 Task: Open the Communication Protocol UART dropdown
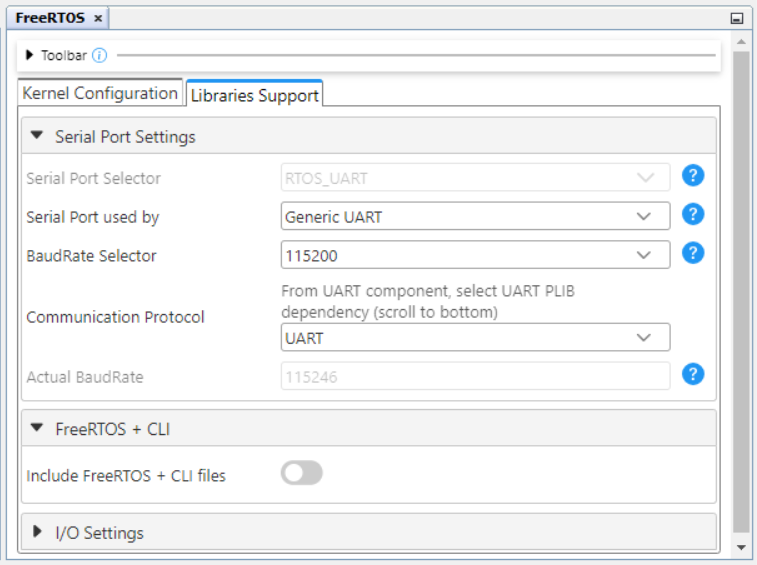coord(476,337)
